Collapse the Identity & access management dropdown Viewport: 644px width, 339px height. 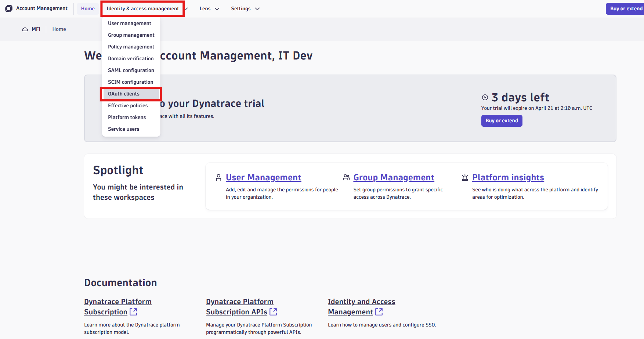(x=143, y=9)
